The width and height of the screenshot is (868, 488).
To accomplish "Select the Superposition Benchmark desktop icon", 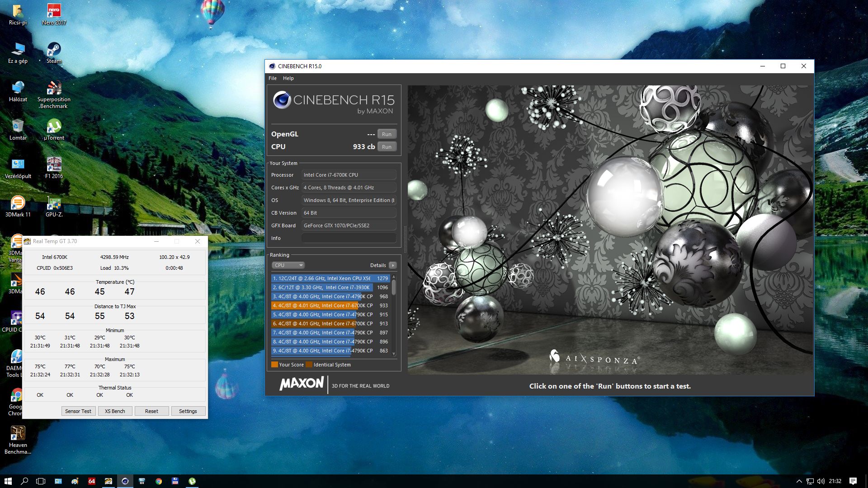I will (x=54, y=94).
